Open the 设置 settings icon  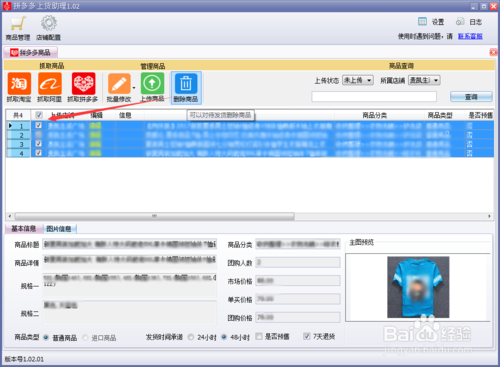pos(422,22)
